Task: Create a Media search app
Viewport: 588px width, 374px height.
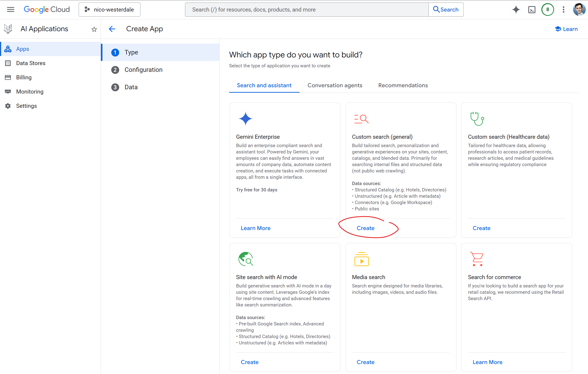Action: (365, 362)
